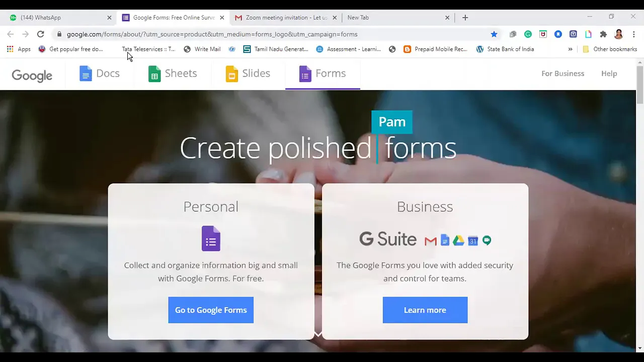
Task: Click the Hangouts Meet icon in the Business card
Action: 487,240
